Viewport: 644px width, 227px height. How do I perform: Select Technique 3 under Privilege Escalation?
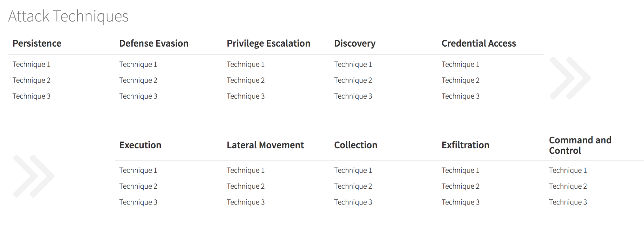[x=245, y=96]
